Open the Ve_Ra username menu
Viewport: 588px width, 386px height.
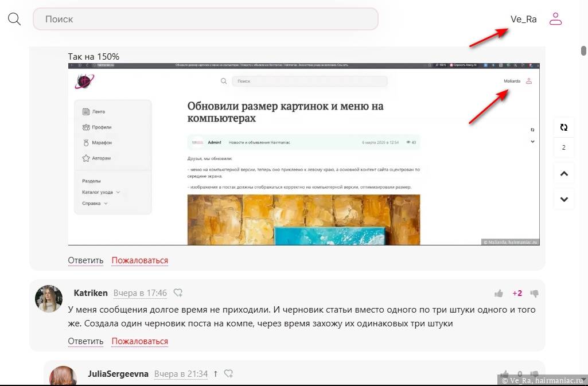(523, 19)
